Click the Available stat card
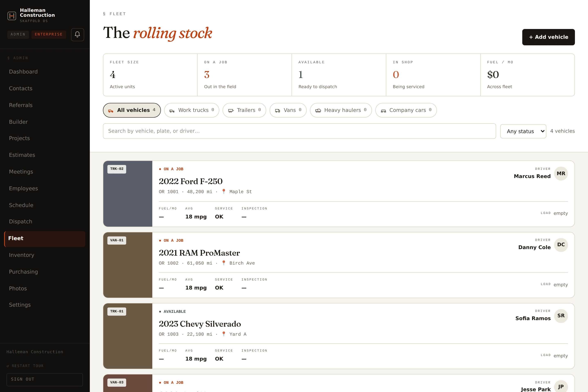 coord(339,75)
